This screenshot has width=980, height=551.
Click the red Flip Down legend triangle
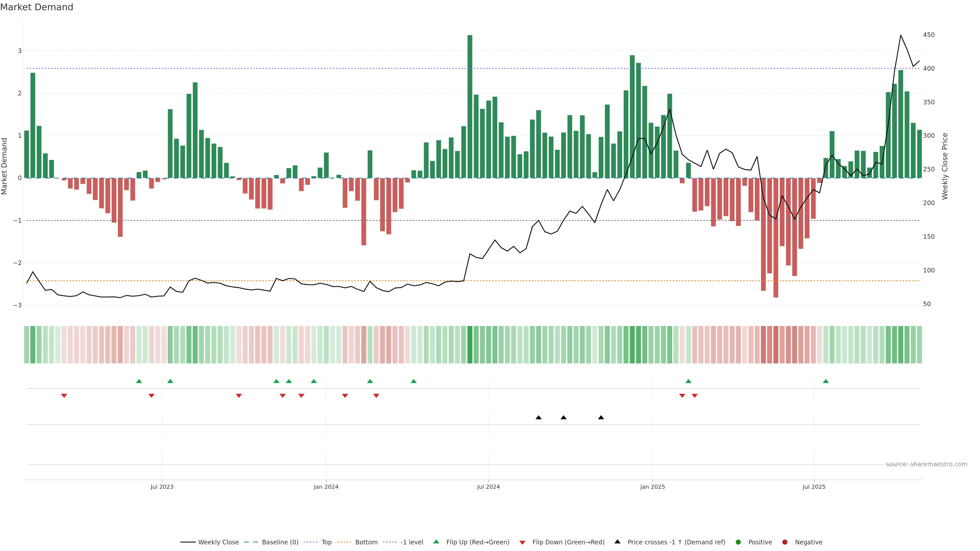(522, 542)
